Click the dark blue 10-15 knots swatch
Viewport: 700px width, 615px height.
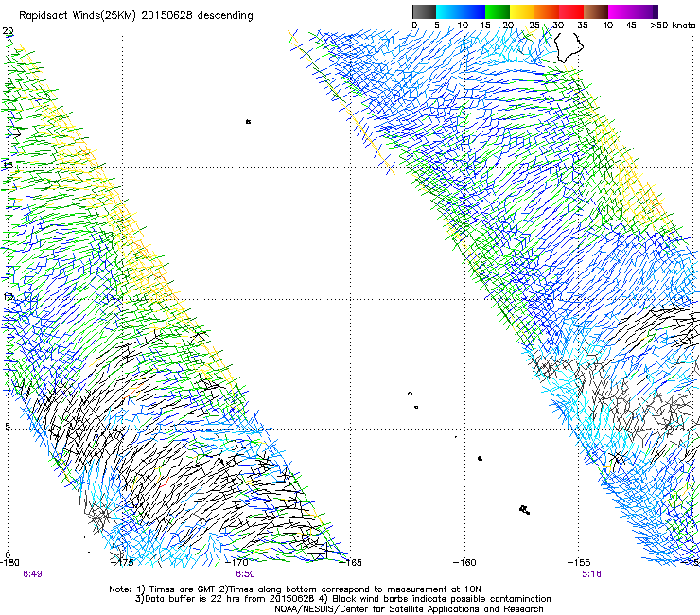473,11
